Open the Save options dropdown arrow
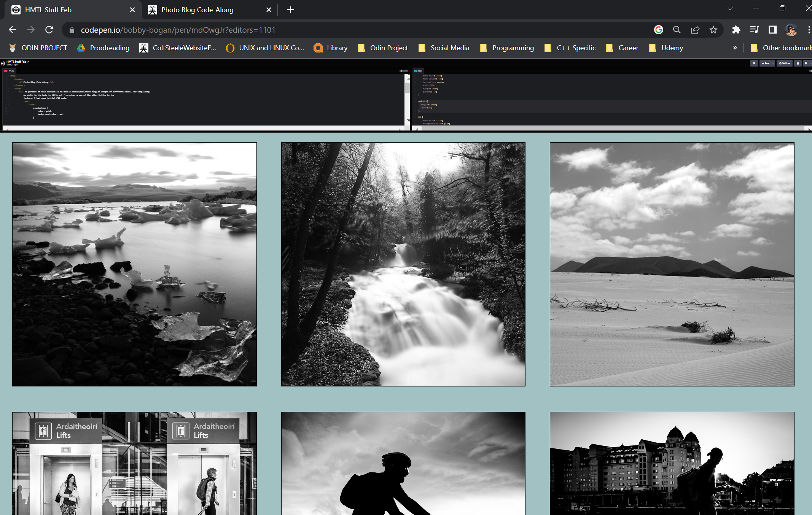The width and height of the screenshot is (812, 515). 773,63
